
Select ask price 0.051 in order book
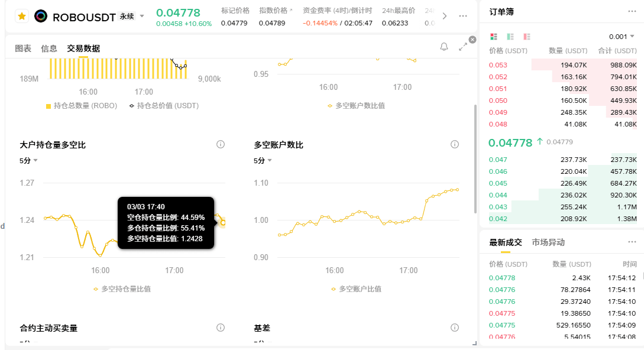click(498, 89)
